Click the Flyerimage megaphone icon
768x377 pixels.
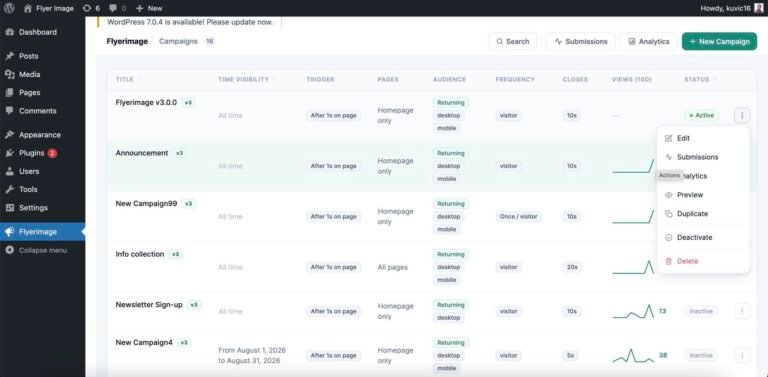[x=9, y=232]
